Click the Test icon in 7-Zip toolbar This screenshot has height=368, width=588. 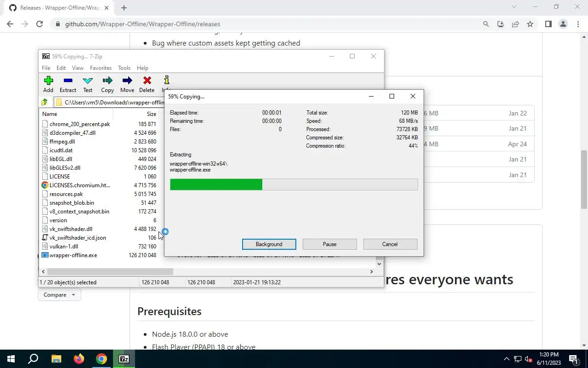[88, 85]
